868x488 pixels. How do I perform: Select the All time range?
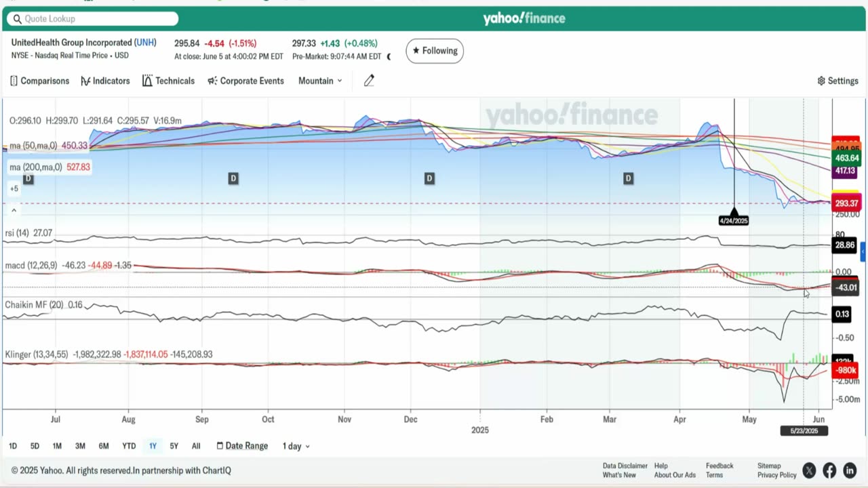click(x=196, y=446)
